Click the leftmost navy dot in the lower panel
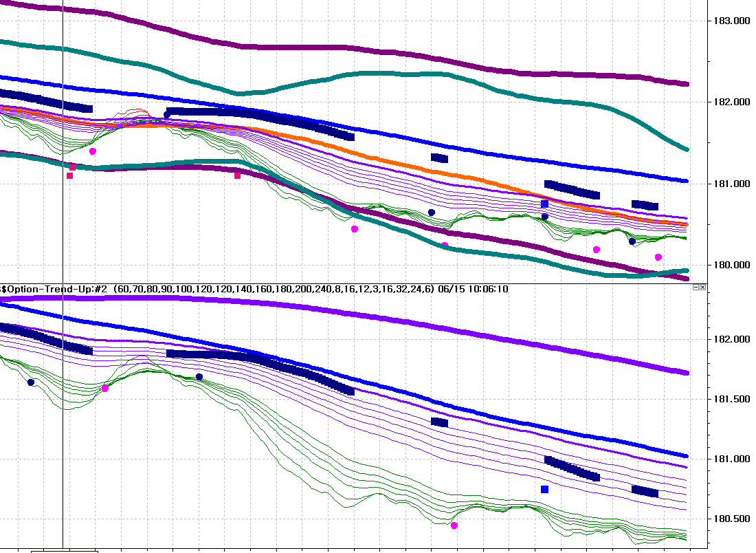The height and width of the screenshot is (553, 756). [x=31, y=382]
